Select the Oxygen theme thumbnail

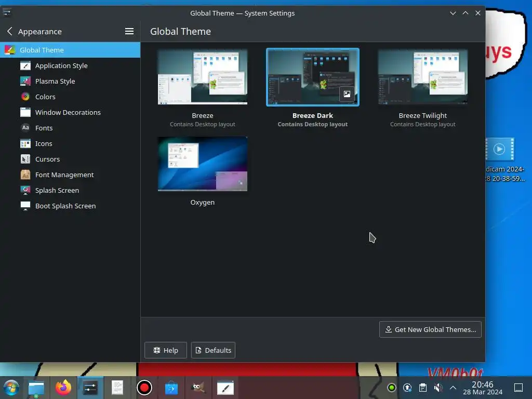click(x=203, y=164)
